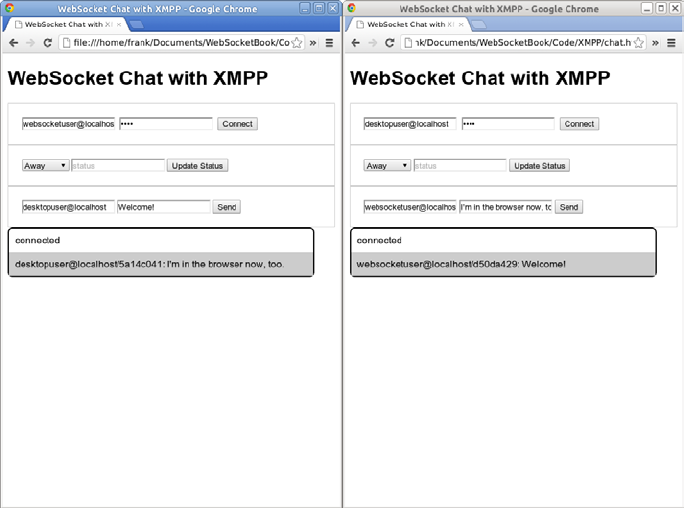Close the tab in left Chrome window
This screenshot has height=508, width=684.
point(119,25)
